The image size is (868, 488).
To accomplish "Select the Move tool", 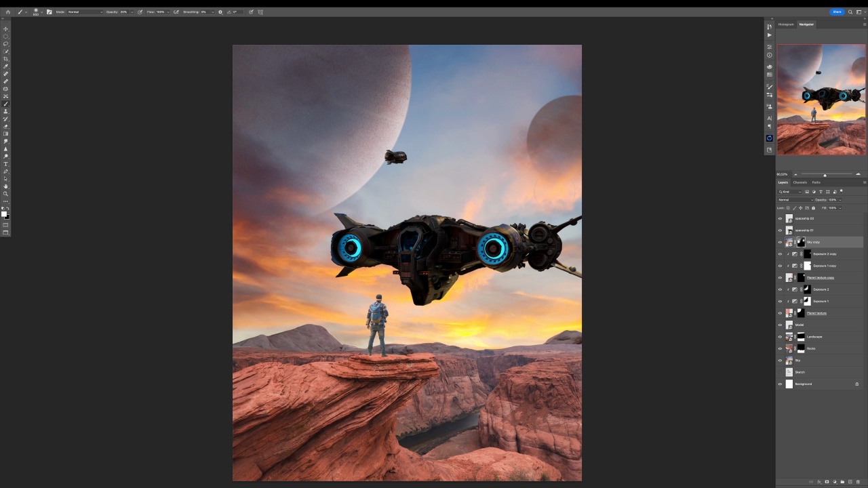I will coord(6,28).
